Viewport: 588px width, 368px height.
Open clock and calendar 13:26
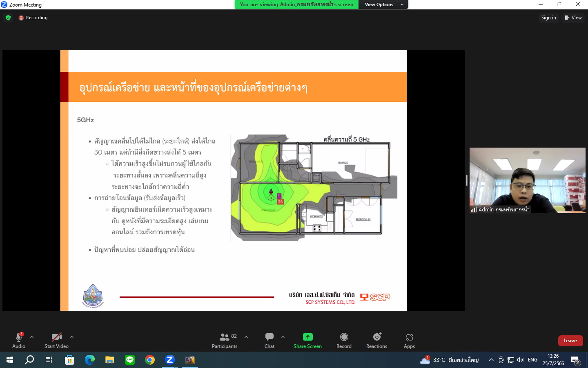[x=553, y=360]
